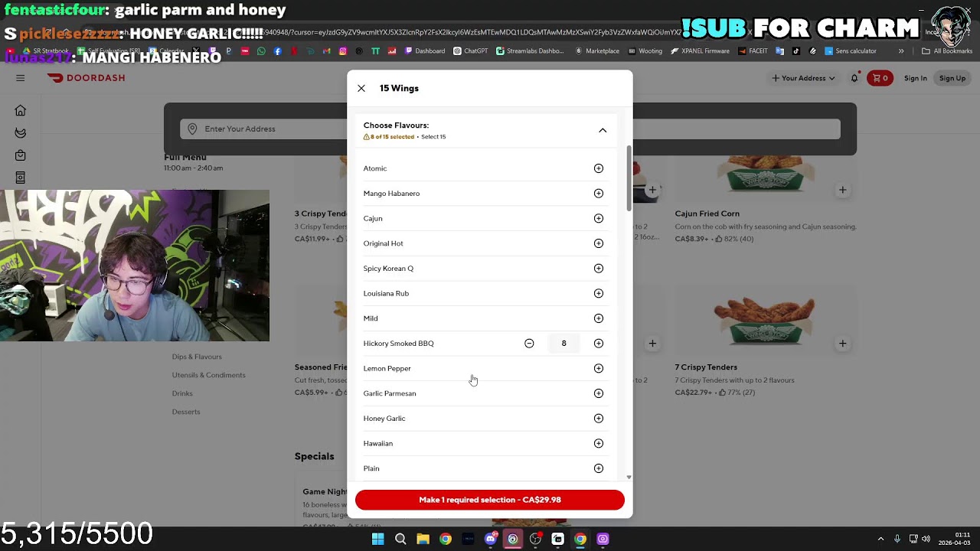Open the Wooting bookmark
Screen dimensions: 980x551
click(644, 51)
